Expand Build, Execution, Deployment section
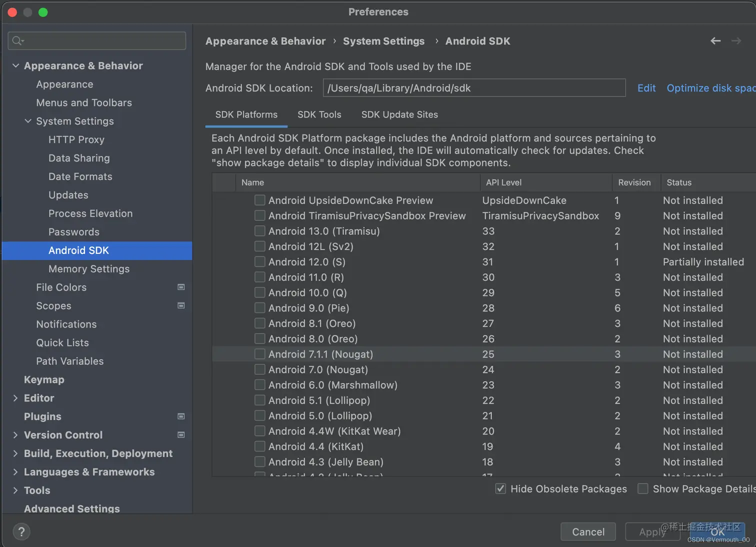 pyautogui.click(x=15, y=453)
